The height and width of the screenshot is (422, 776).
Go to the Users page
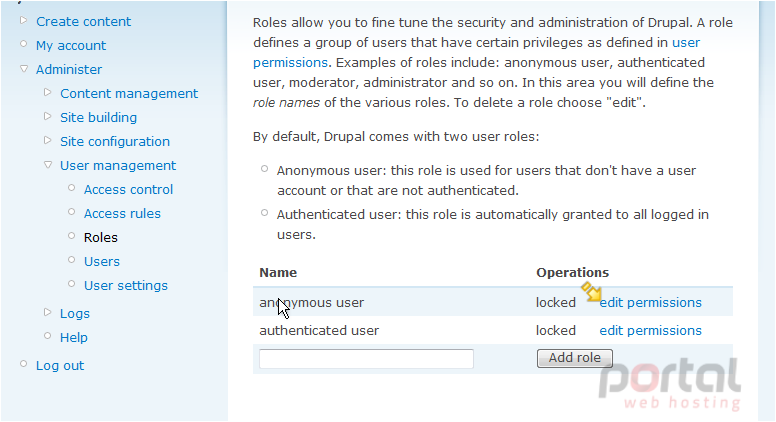pos(101,261)
